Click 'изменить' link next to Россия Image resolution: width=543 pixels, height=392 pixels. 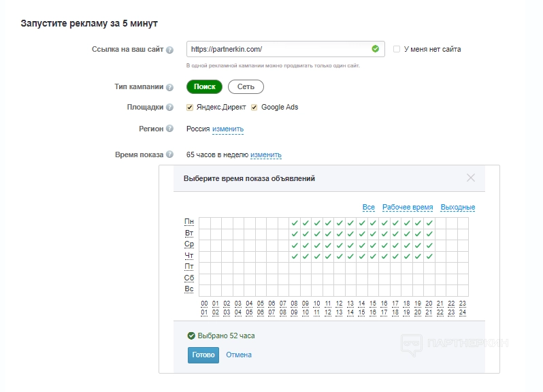point(227,129)
